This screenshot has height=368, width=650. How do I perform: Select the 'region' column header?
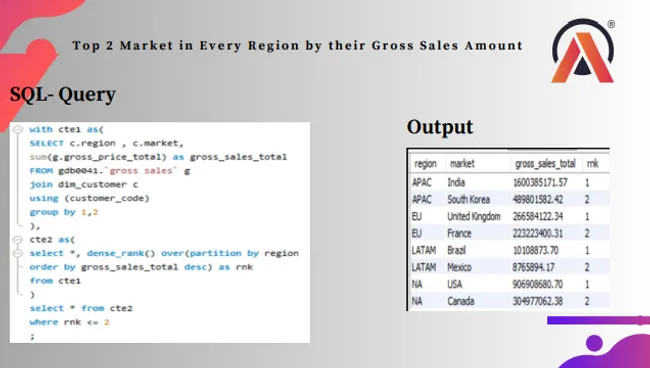425,164
